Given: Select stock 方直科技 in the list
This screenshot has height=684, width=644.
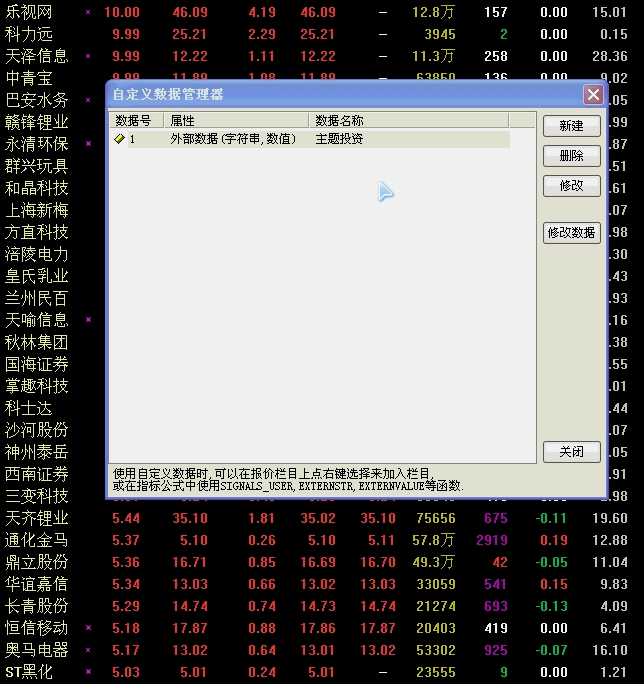Looking at the screenshot, I should (37, 232).
